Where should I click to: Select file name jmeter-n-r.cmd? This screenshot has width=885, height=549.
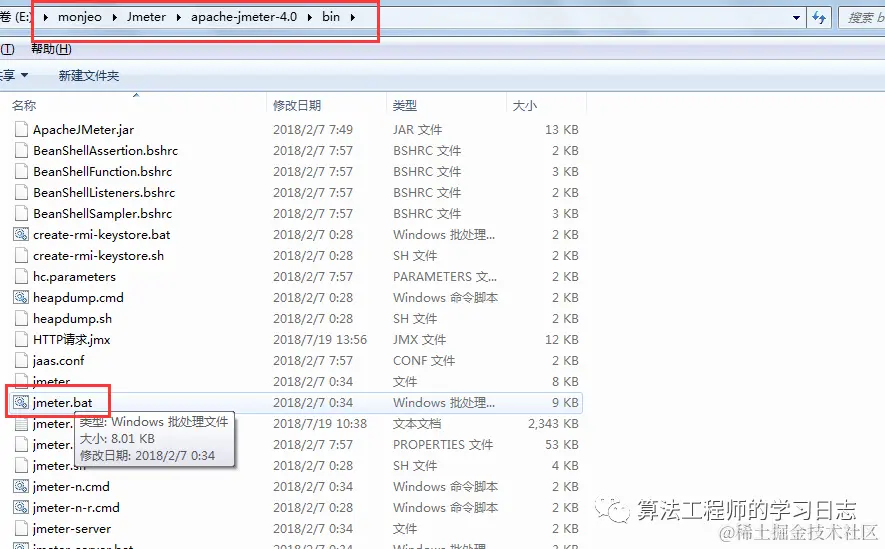pyautogui.click(x=76, y=507)
